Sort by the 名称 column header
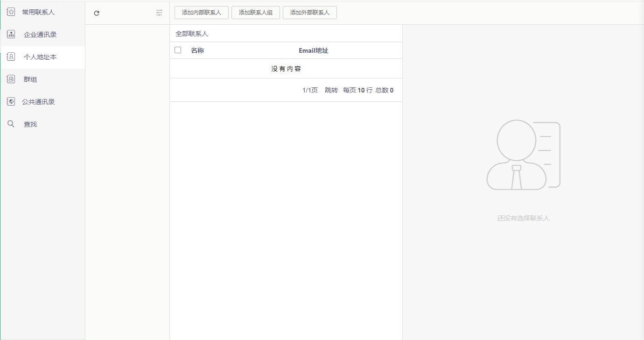The image size is (644, 340). pyautogui.click(x=197, y=50)
